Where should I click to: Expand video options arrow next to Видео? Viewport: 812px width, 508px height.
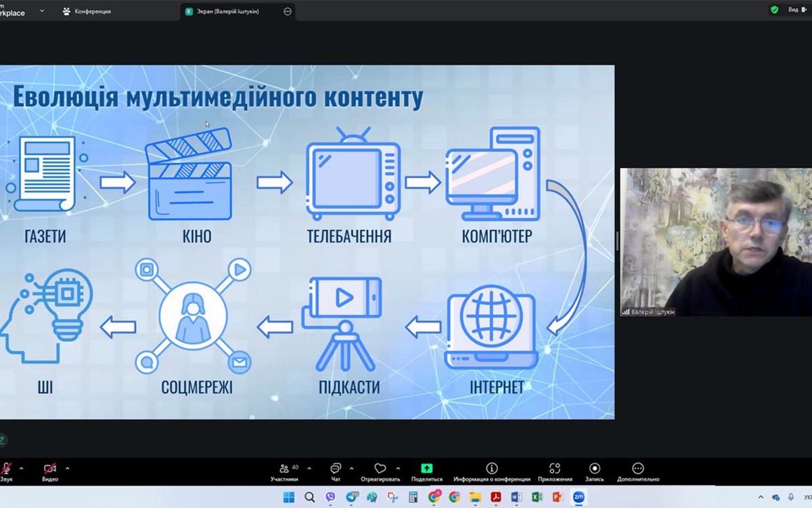click(x=67, y=468)
